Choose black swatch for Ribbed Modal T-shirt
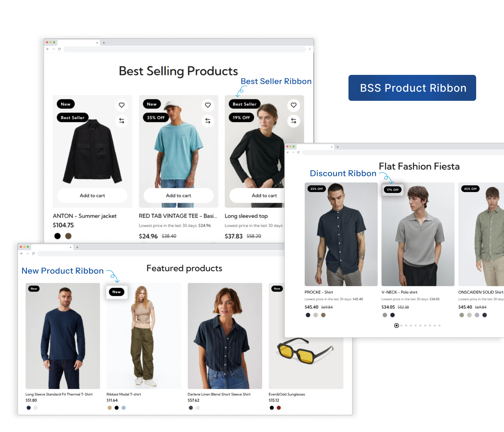 pyautogui.click(x=117, y=408)
